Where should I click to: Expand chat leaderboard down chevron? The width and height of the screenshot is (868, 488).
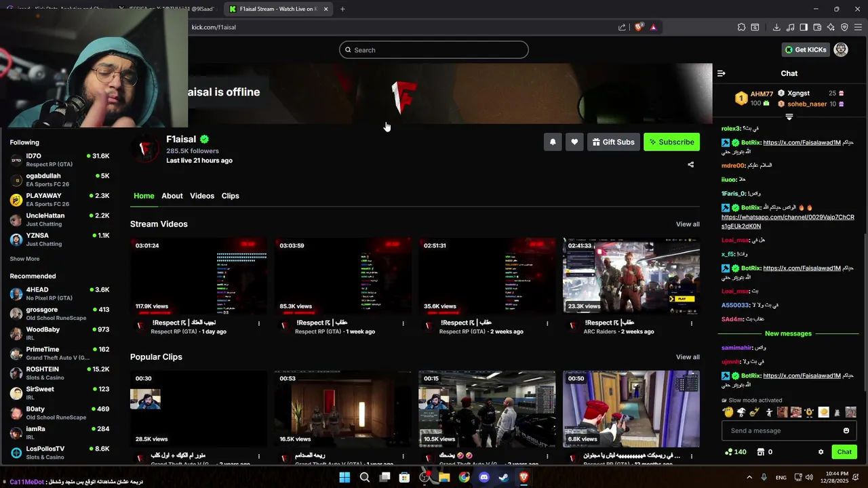click(x=789, y=117)
